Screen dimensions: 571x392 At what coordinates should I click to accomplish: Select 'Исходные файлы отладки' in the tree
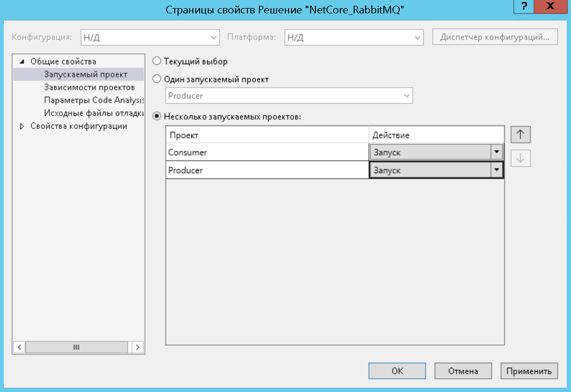click(x=94, y=113)
